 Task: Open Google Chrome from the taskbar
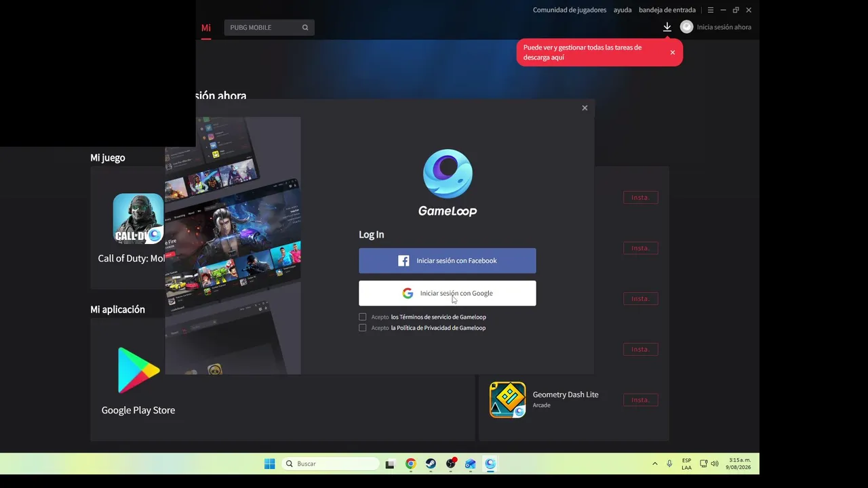[410, 464]
